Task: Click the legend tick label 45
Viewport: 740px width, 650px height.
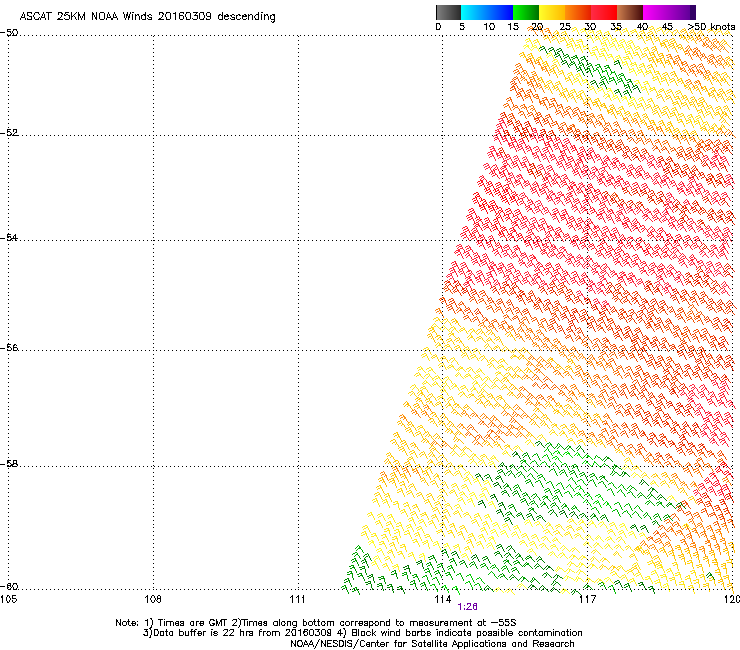Action: [667, 27]
